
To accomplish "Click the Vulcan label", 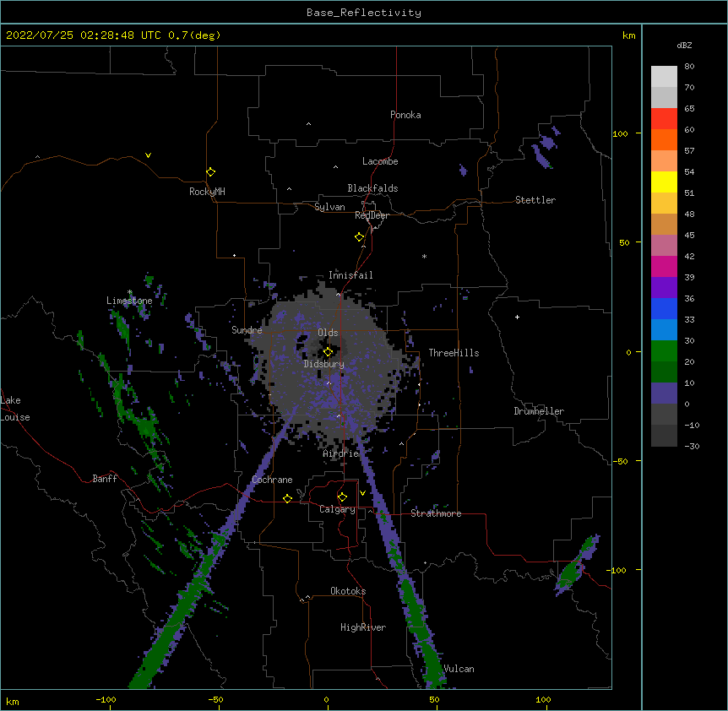I will [459, 669].
